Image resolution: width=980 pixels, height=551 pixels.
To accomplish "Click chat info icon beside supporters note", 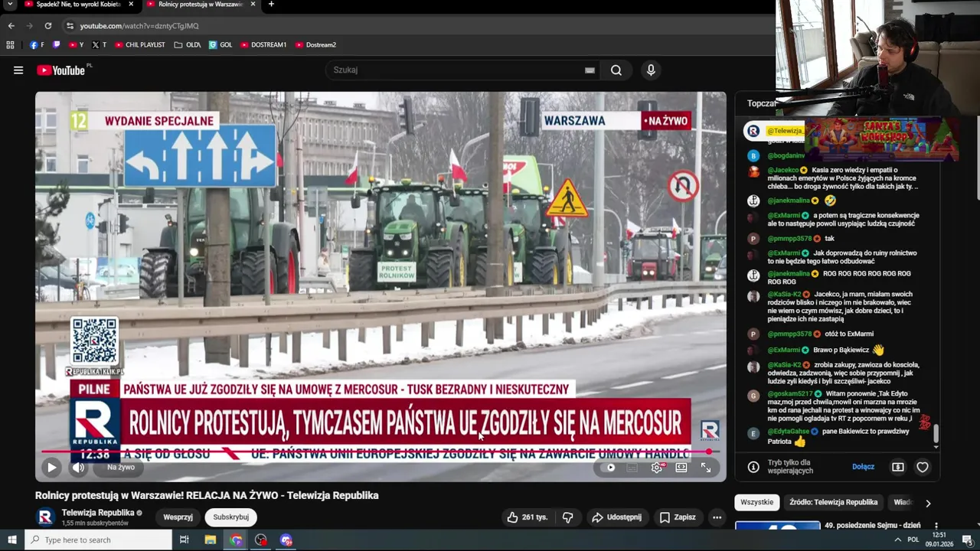I will tap(753, 467).
